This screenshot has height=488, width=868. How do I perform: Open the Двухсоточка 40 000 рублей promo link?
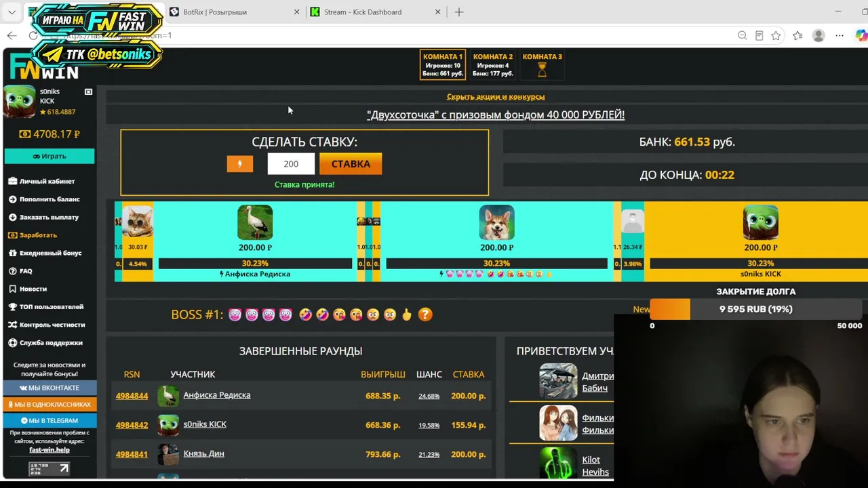click(496, 115)
